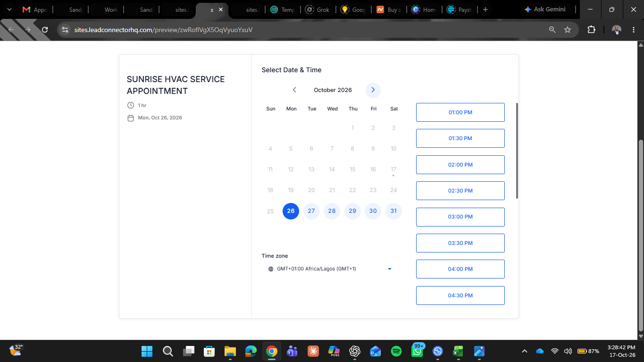
Task: Open Outlook from the taskbar
Action: coord(376,351)
